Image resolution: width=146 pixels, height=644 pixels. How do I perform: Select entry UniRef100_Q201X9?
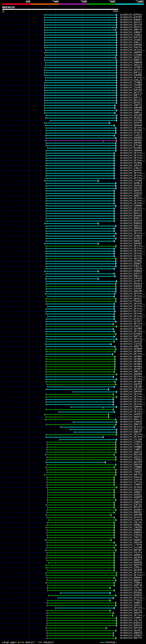point(131,342)
